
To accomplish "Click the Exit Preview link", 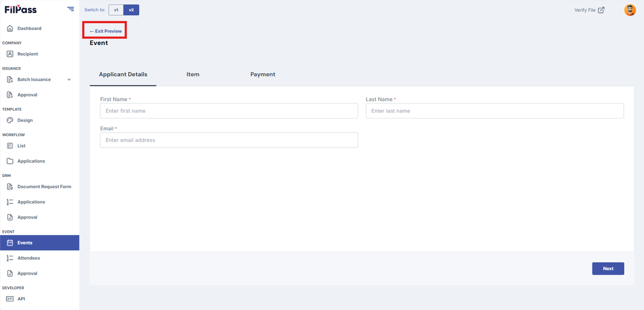I will pyautogui.click(x=106, y=31).
